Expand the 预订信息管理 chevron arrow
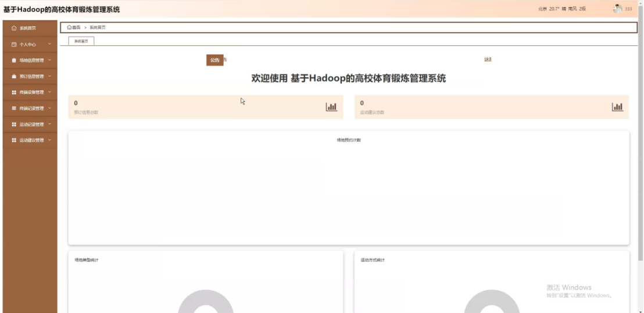The height and width of the screenshot is (313, 644). (50, 76)
